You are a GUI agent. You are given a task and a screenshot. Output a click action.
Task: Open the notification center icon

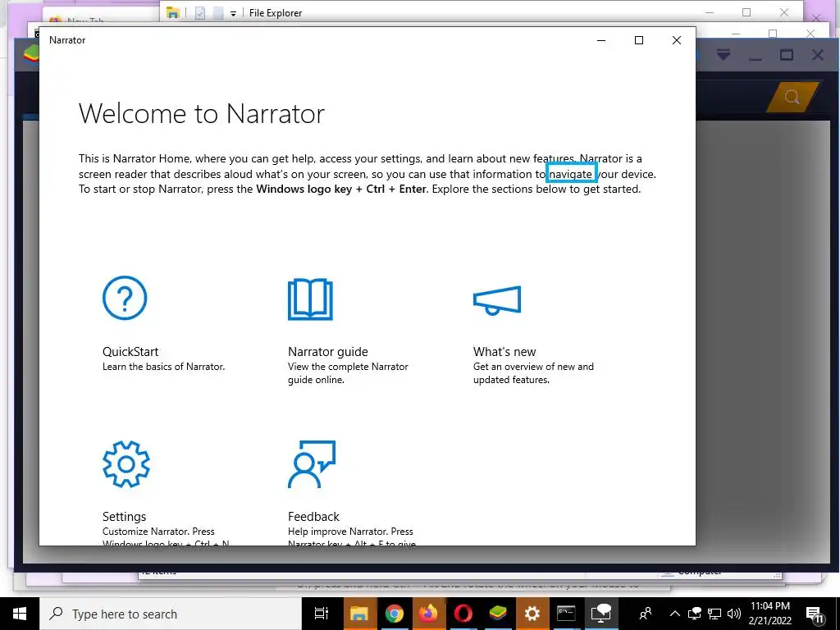point(815,614)
